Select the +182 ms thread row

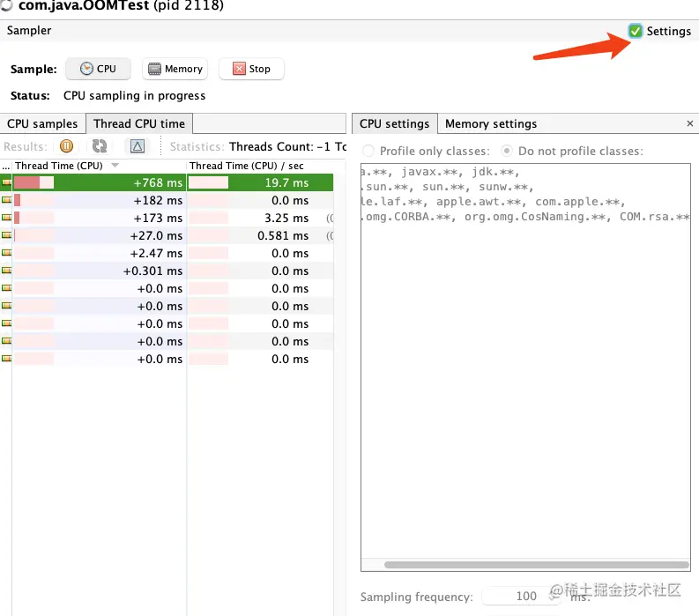pos(167,201)
